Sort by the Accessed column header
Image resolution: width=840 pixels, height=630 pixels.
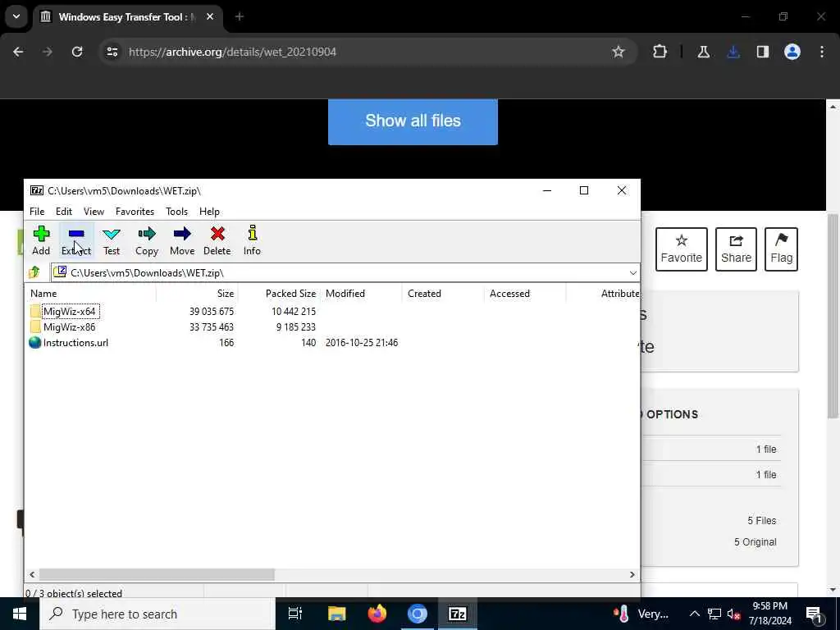click(x=525, y=294)
